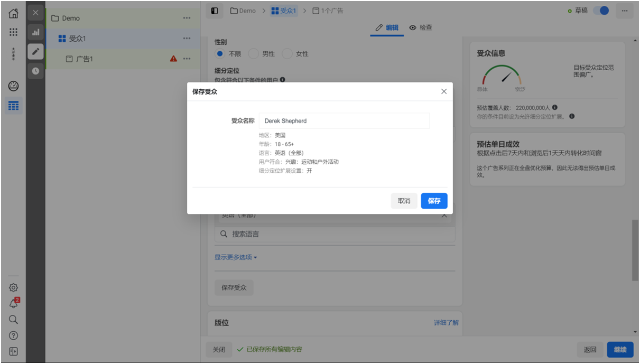Select the pencil edit icon in dark toolbar
Viewport: 640px width, 364px height.
35,51
